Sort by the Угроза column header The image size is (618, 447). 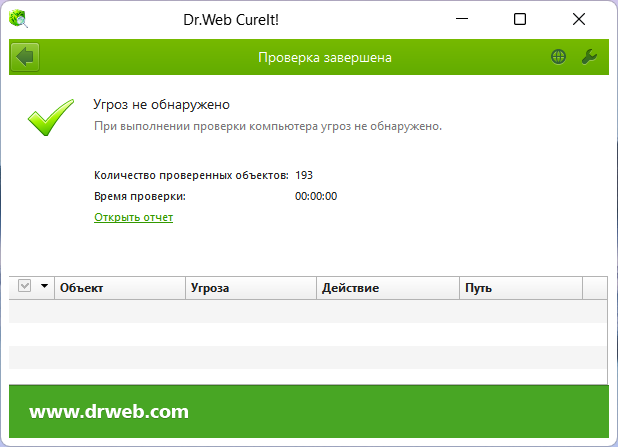click(251, 288)
